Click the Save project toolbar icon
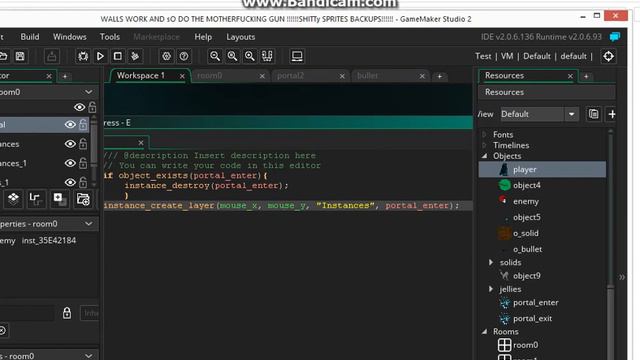Screen dimensions: 640x360 click(x=20, y=56)
